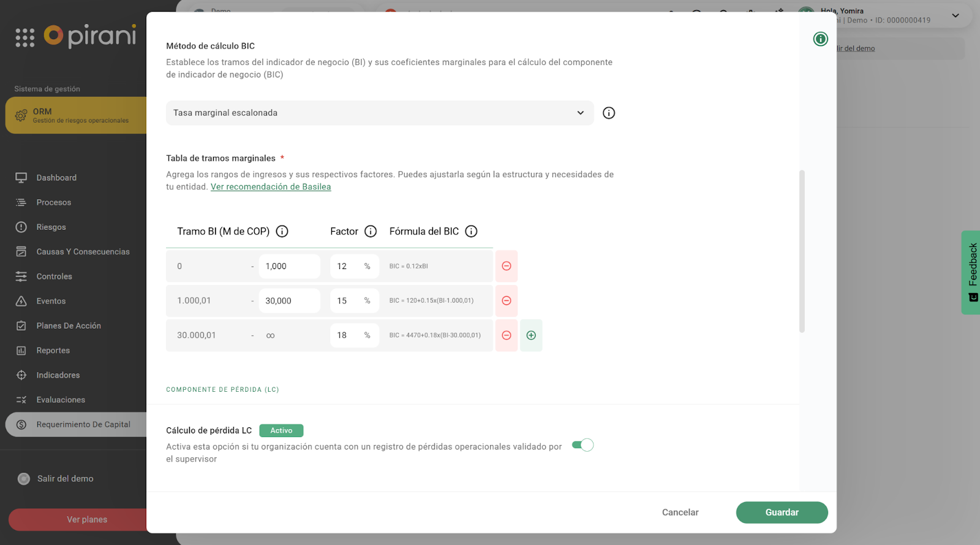
Task: View info tooltip next to Factor header
Action: (371, 231)
